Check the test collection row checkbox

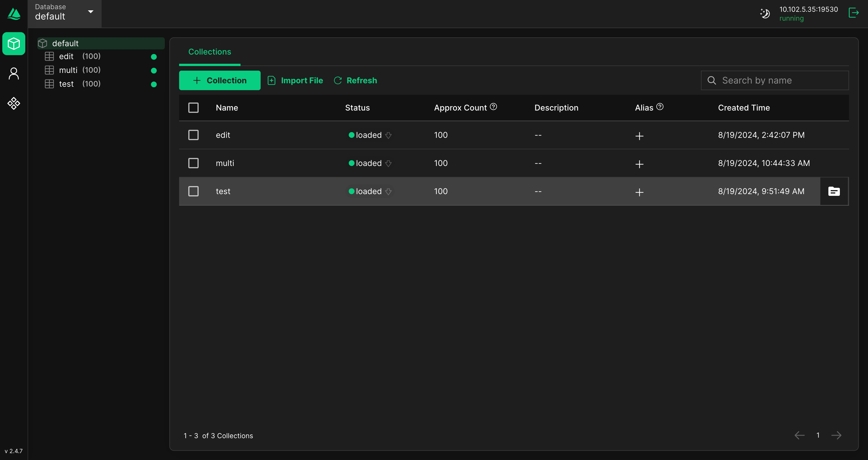193,192
